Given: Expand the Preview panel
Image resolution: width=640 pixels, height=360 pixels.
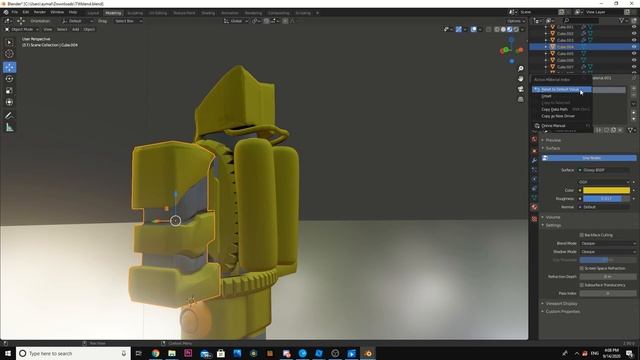Looking at the screenshot, I should 553,140.
